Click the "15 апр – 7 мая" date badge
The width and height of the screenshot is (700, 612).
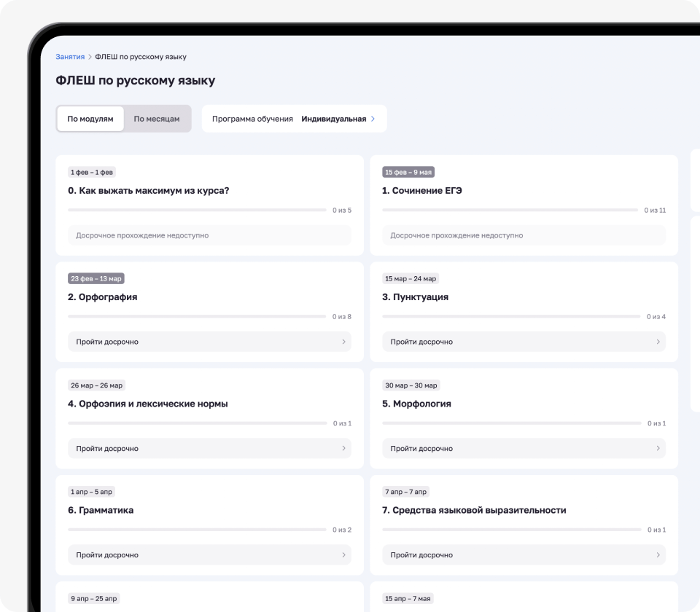(x=408, y=597)
